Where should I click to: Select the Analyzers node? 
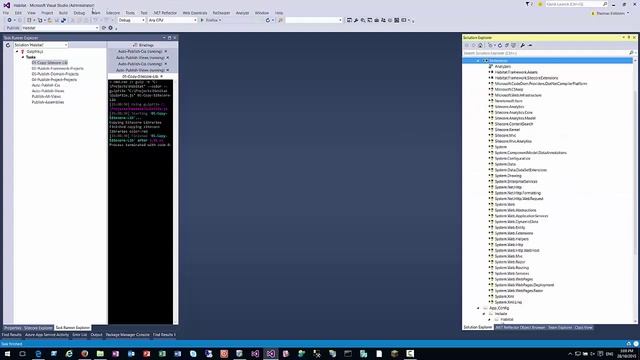[x=502, y=67]
